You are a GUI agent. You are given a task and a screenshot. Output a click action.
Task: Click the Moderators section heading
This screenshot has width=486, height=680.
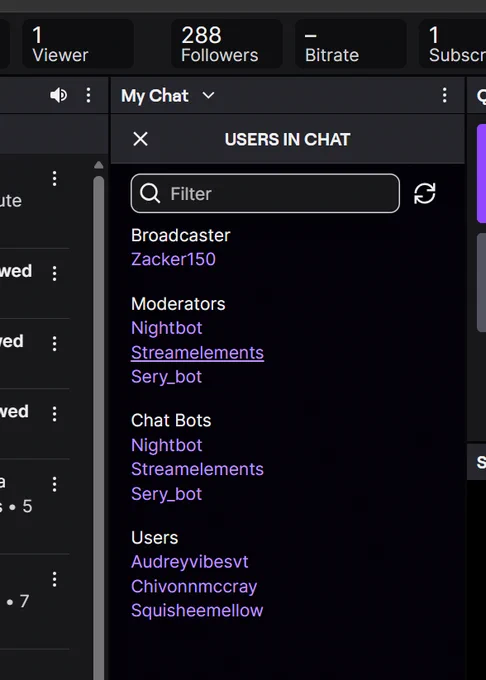coord(178,304)
